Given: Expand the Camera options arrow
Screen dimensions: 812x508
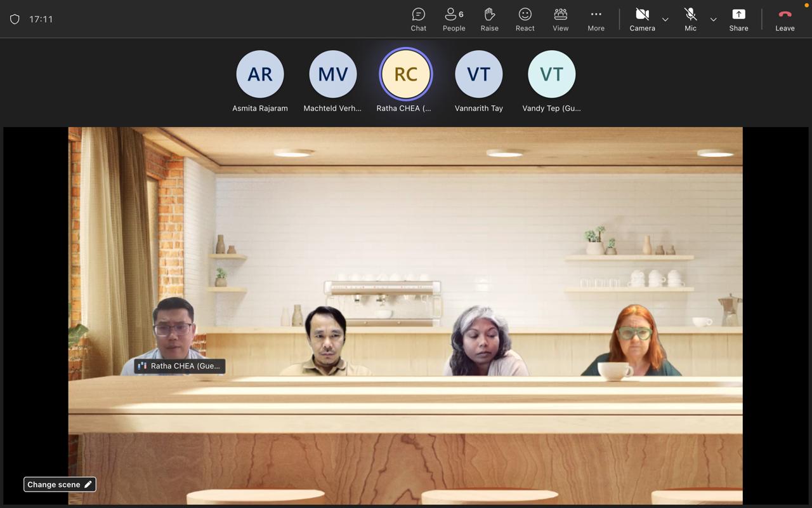Looking at the screenshot, I should coord(665,20).
